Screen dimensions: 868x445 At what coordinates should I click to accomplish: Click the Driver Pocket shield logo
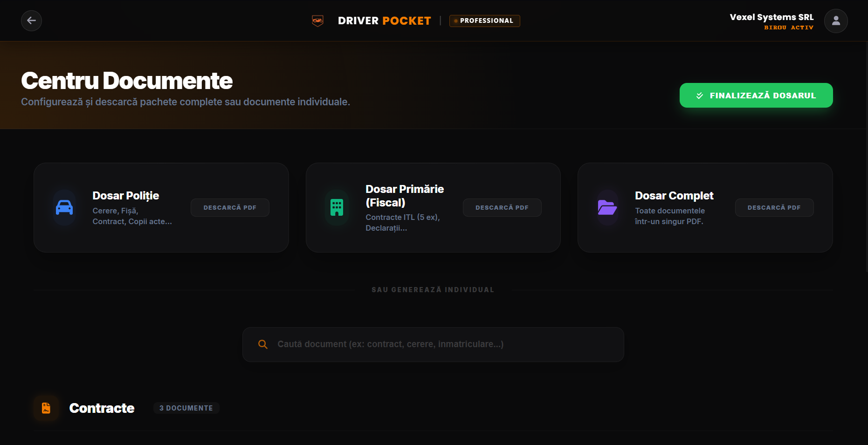tap(317, 21)
